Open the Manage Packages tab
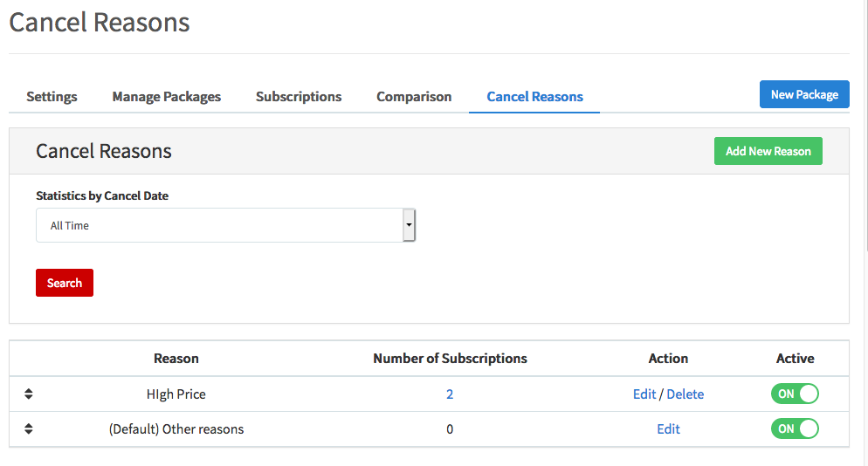The image size is (868, 466). coord(166,97)
